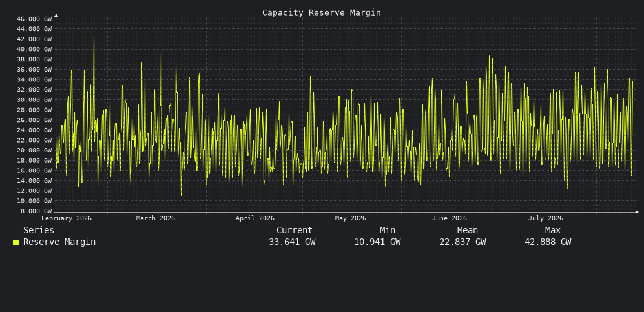
Task: Click the 16.000 GW axis label
Action: 34,171
